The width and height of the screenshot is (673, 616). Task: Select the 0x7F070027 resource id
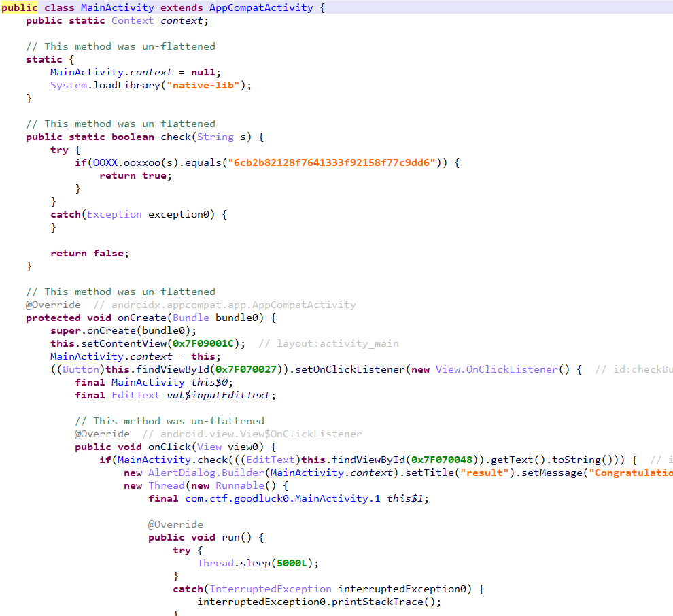[x=246, y=369]
